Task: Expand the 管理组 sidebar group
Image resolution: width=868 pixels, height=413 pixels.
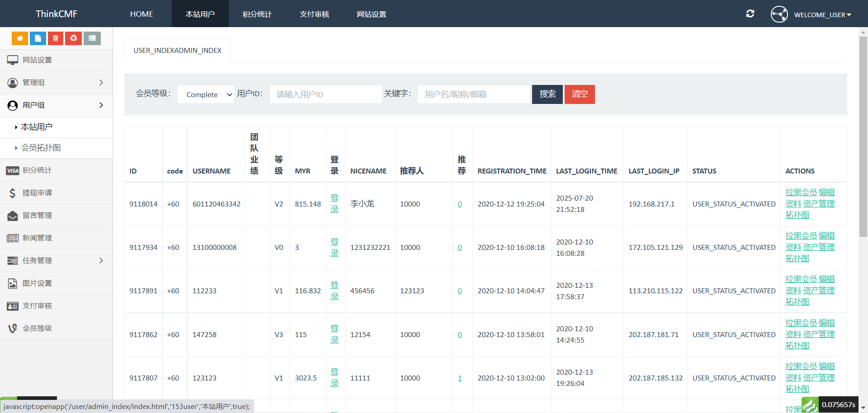Action: [x=56, y=83]
